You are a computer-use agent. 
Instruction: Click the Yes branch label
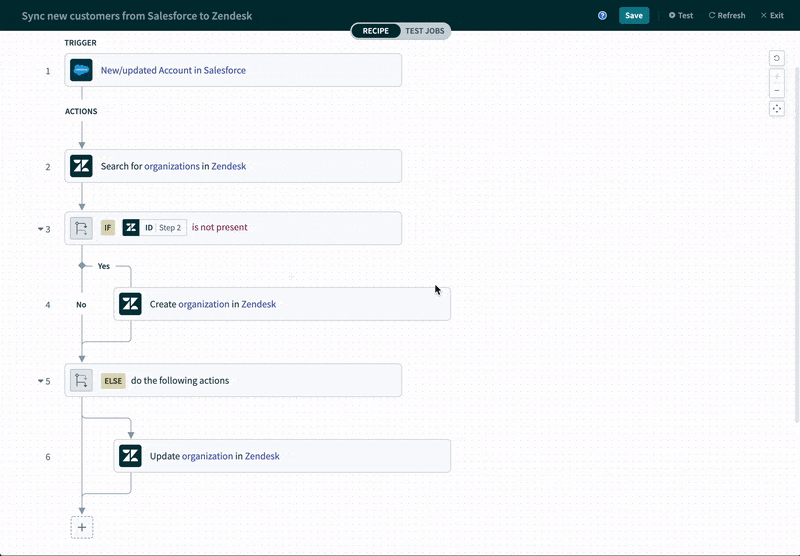[x=104, y=266]
